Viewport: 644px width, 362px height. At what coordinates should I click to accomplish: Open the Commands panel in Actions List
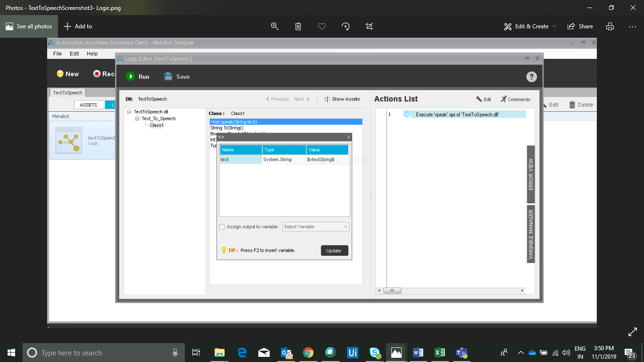pos(515,99)
